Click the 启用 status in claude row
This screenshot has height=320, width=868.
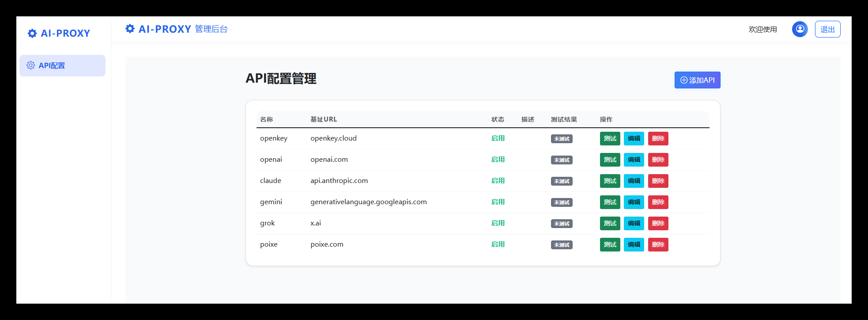click(x=498, y=181)
